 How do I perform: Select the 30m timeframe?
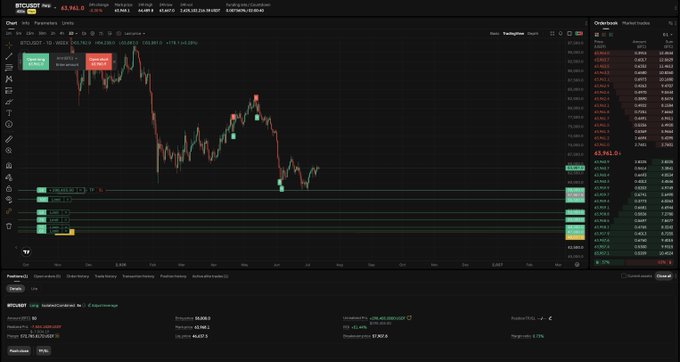42,33
